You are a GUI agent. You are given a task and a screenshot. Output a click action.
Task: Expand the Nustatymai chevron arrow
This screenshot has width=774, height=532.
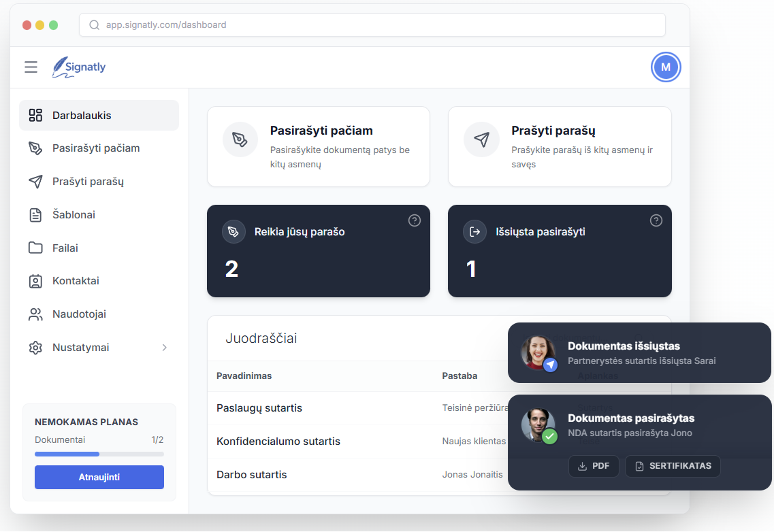click(x=164, y=348)
